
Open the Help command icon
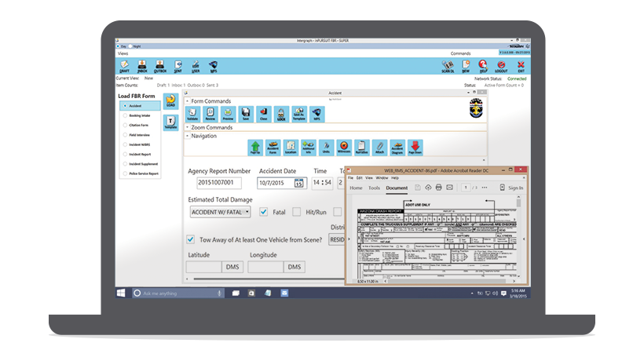click(483, 66)
